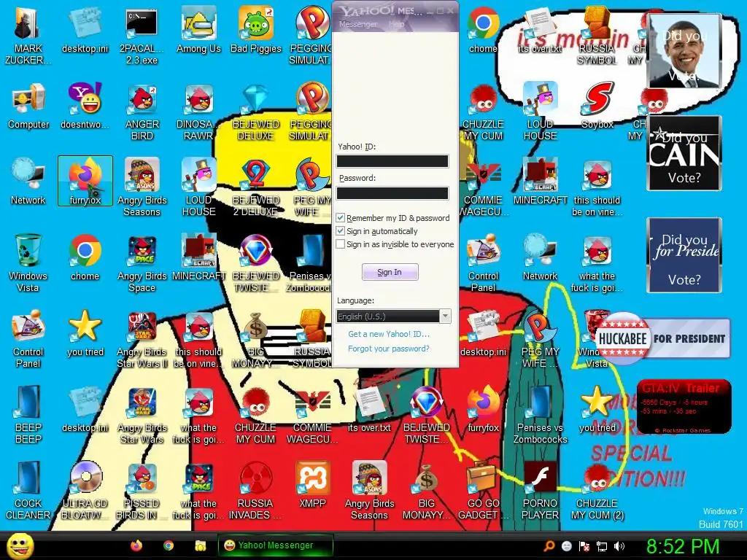
Task: Open the CHUZZLE MY CUM (2) shortcut
Action: 597,491
